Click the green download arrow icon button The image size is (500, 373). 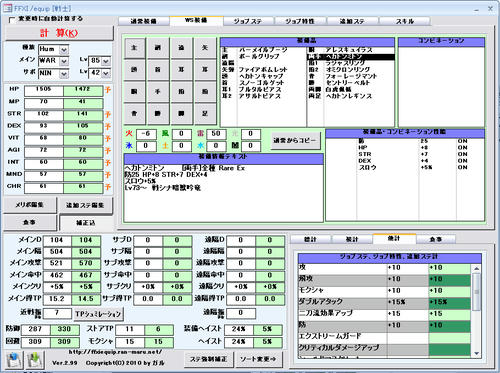pyautogui.click(x=36, y=360)
